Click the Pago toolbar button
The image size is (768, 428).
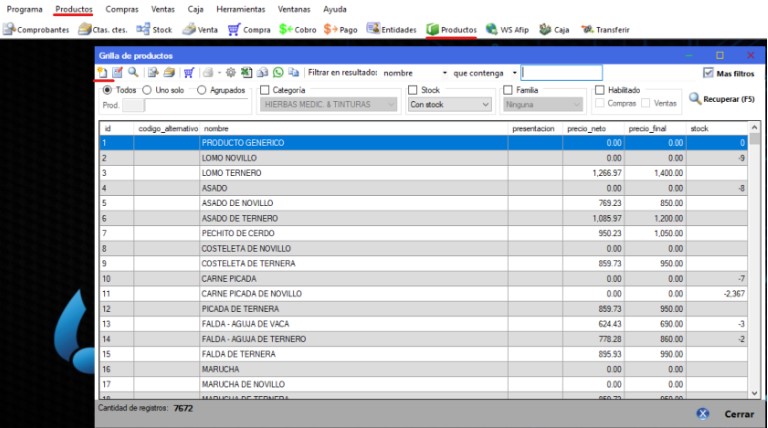pyautogui.click(x=340, y=29)
